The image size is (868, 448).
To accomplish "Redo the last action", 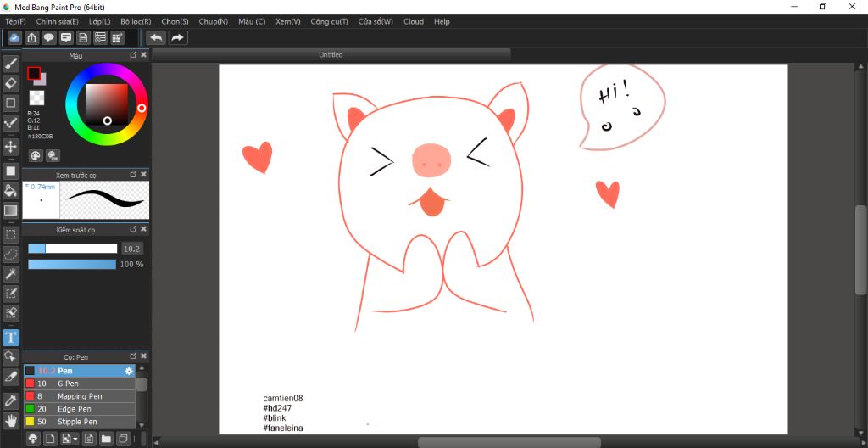I will (178, 37).
